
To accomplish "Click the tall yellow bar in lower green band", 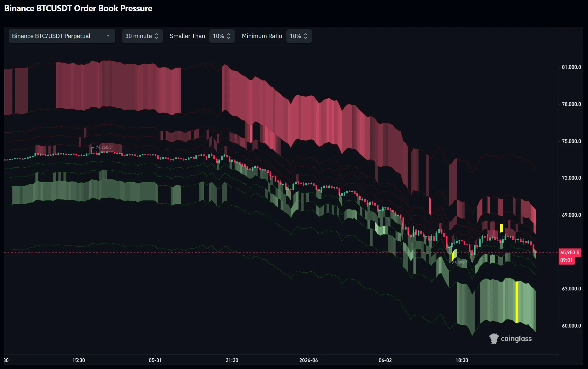I will click(517, 302).
